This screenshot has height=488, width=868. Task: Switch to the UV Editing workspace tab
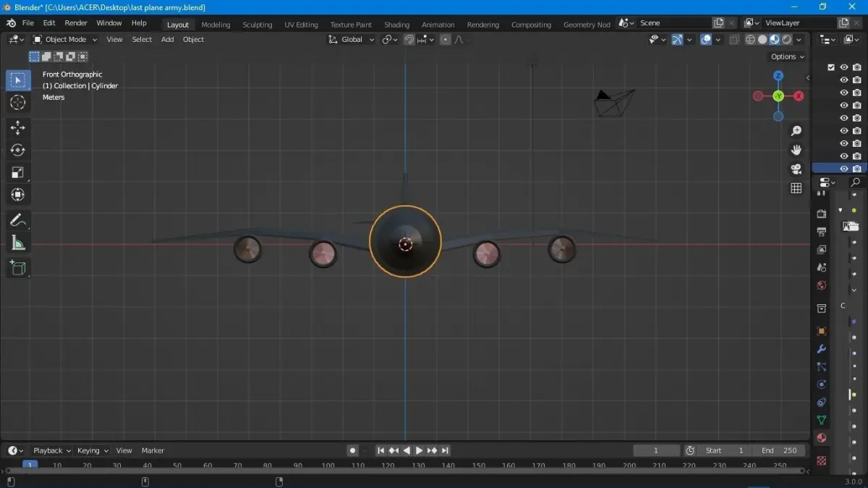coord(301,25)
